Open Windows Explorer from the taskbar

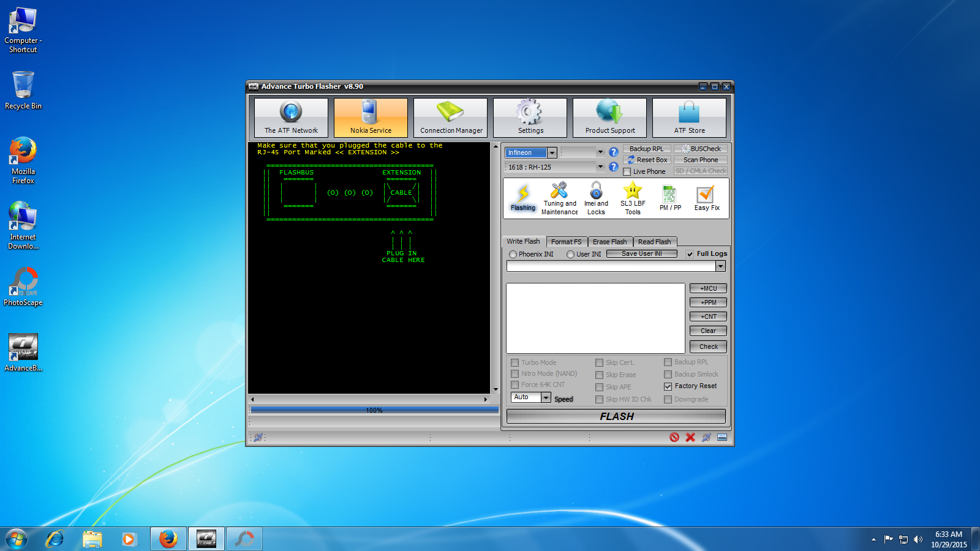click(x=92, y=539)
